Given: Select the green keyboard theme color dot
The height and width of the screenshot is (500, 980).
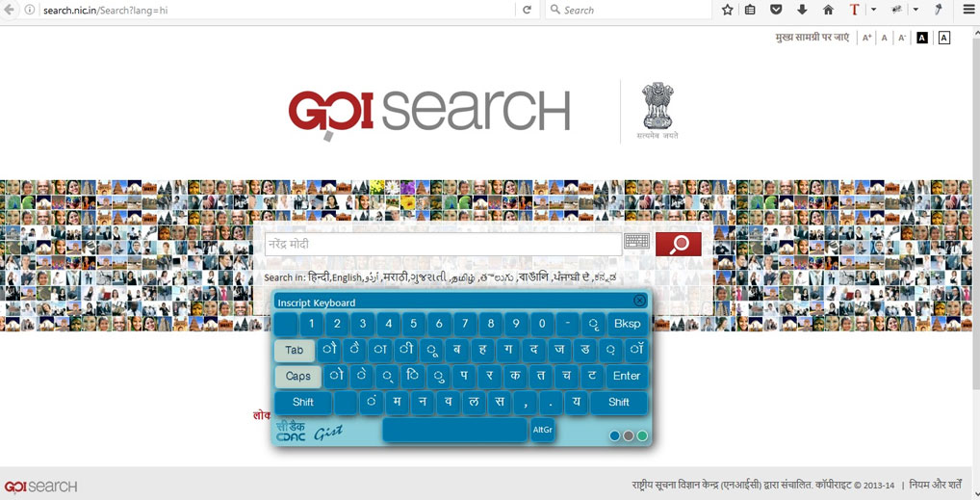Looking at the screenshot, I should pos(642,435).
